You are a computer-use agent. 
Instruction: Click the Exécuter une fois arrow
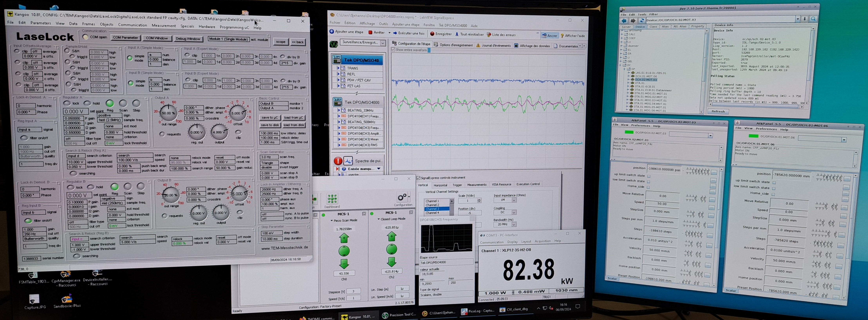395,33
